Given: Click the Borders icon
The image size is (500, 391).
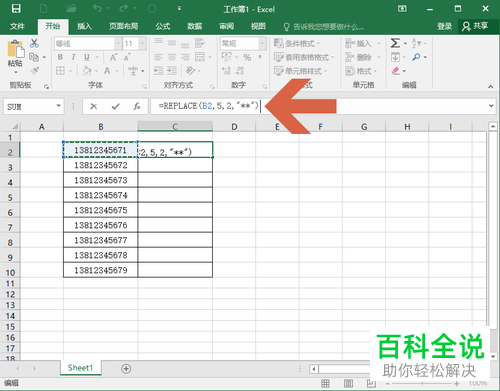Looking at the screenshot, I should pyautogui.click(x=60, y=71).
